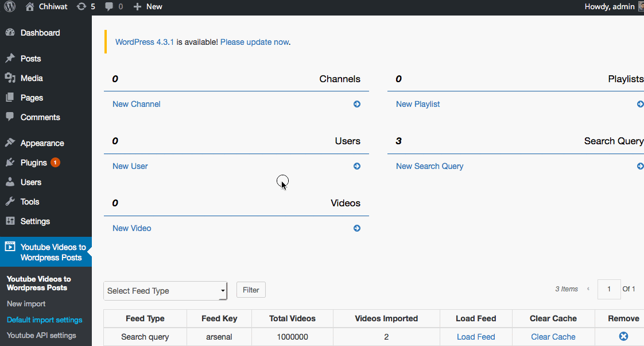Viewport: 644px width, 346px height.
Task: Click the New Playlist link
Action: (418, 104)
